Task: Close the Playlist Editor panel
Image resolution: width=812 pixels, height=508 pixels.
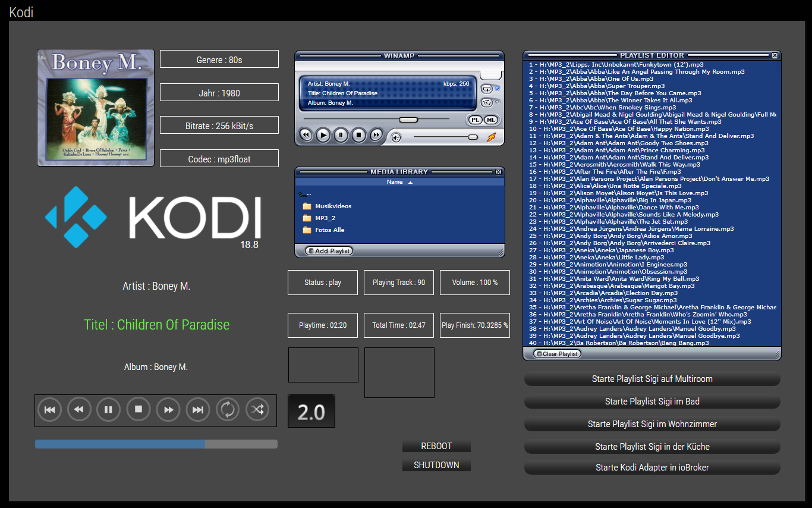Action: pyautogui.click(x=775, y=55)
